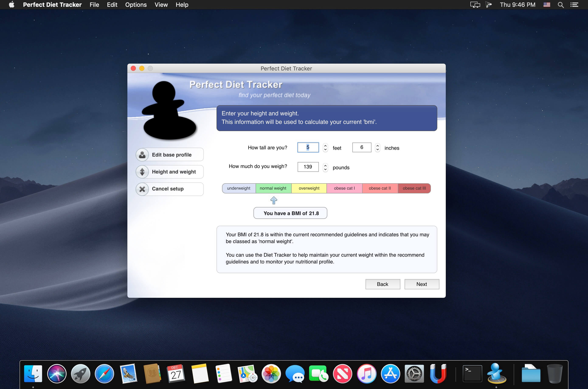The height and width of the screenshot is (389, 588).
Task: Focus the feet height input field
Action: click(x=308, y=147)
